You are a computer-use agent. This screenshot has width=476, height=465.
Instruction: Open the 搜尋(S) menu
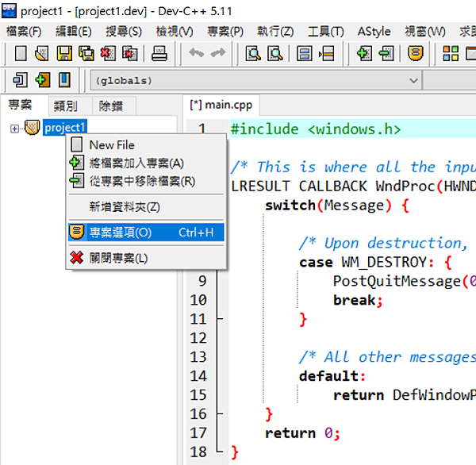pyautogui.click(x=124, y=31)
